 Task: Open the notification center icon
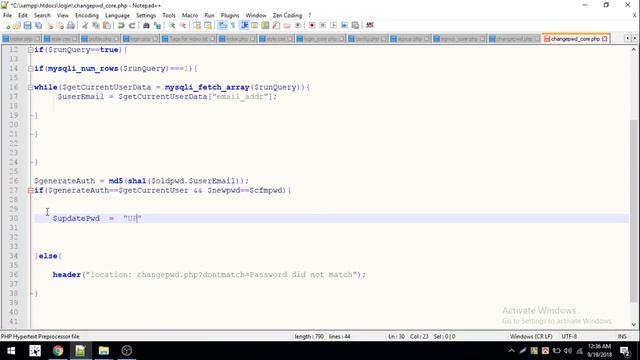coord(624,351)
